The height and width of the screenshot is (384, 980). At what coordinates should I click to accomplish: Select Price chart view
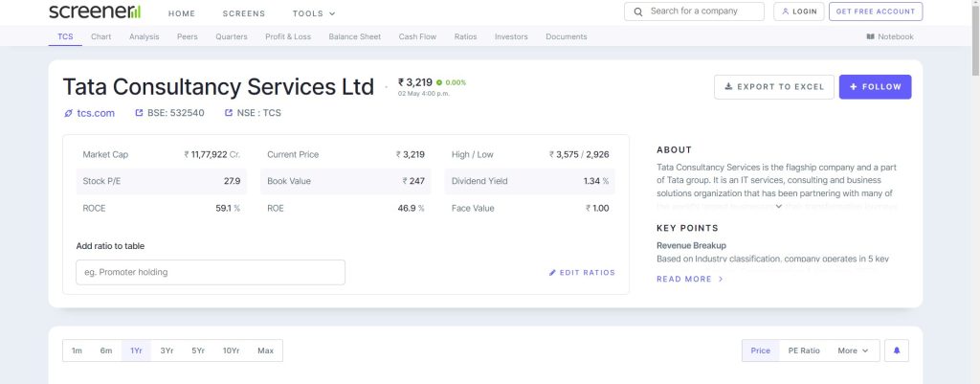(x=761, y=350)
